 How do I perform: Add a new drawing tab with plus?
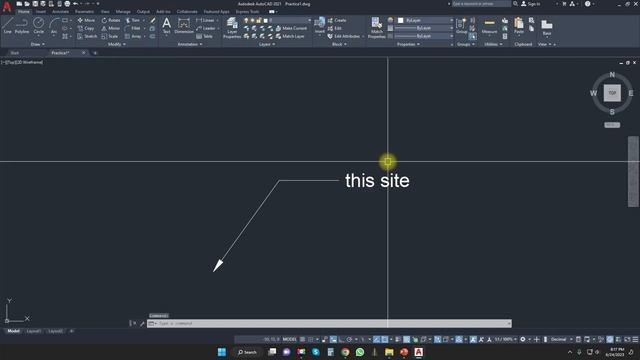(x=95, y=53)
